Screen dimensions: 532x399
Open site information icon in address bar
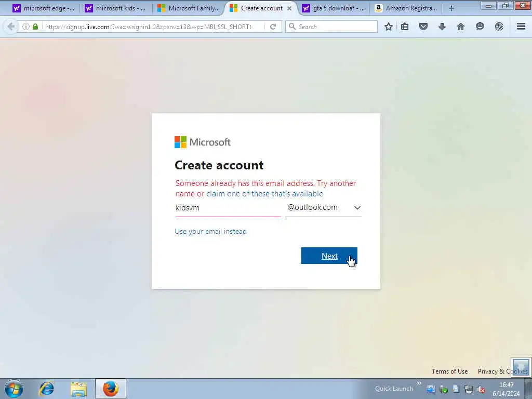(26, 26)
